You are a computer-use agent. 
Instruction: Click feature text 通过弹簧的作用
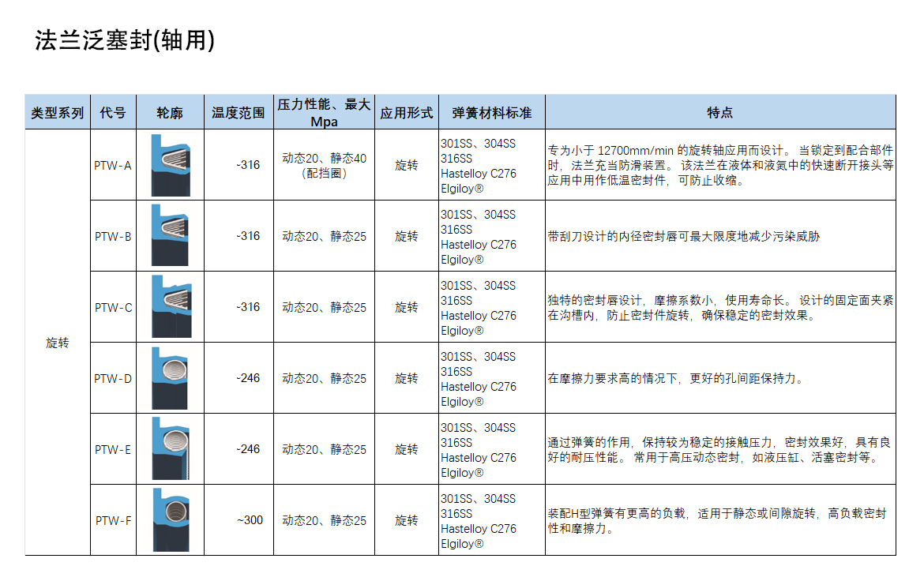pyautogui.click(x=719, y=450)
